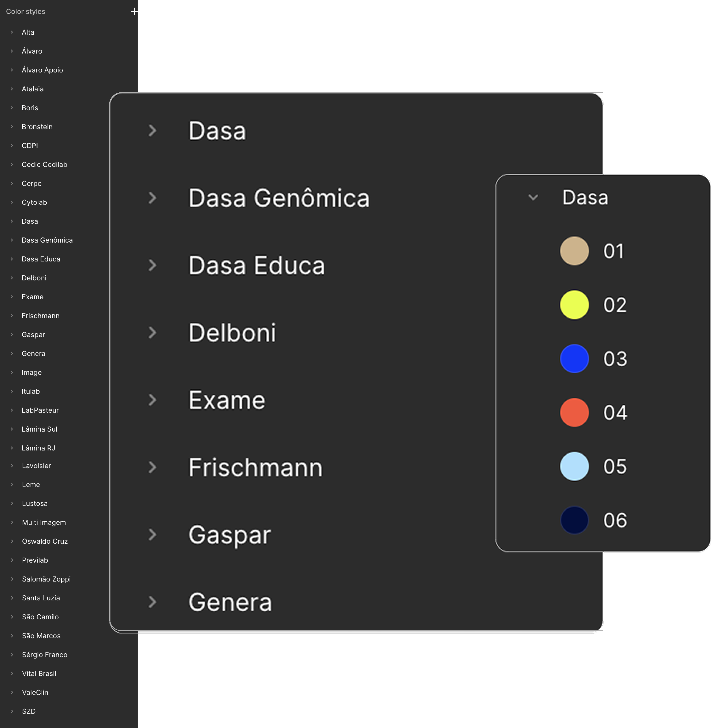Select the beige 01 color swatch
This screenshot has height=728, width=711.
click(x=574, y=251)
